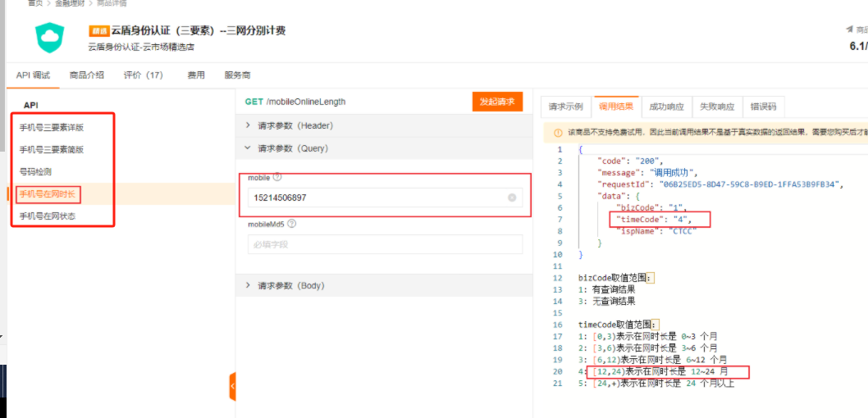Collapse the API sidebar with the orange arrow handle

232,386
